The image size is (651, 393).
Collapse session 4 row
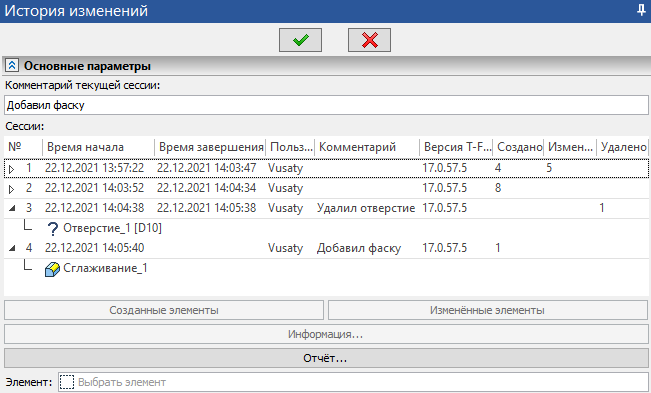pos(12,248)
